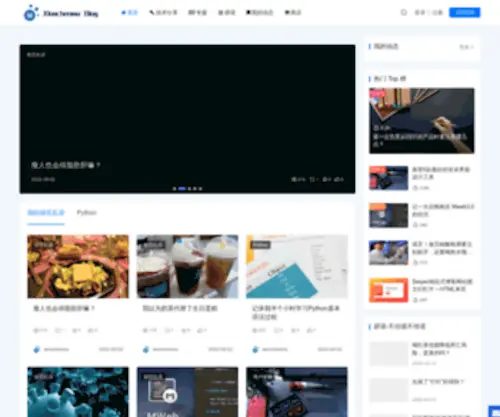Click the blue blog logo in the header

coord(61,13)
